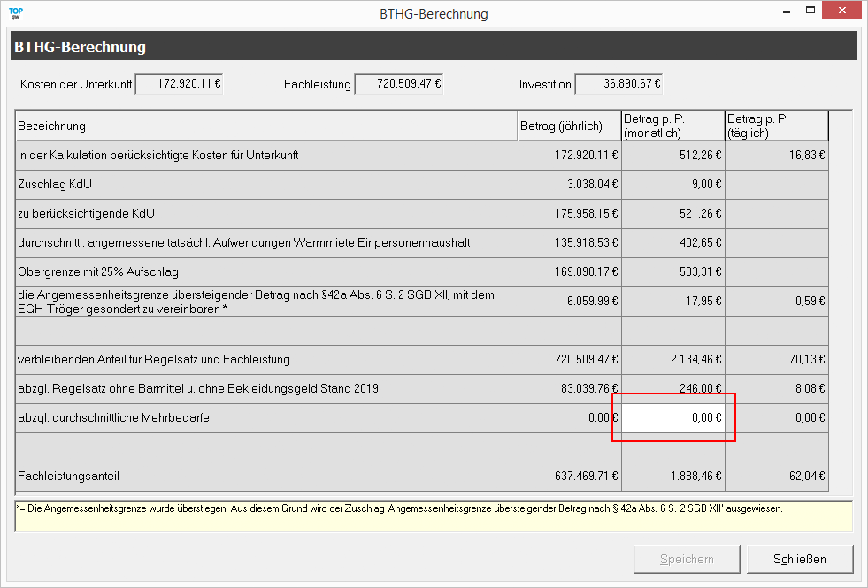Edit the monthly Mehrbedarfe input cell
The width and height of the screenshot is (868, 588).
click(x=673, y=418)
